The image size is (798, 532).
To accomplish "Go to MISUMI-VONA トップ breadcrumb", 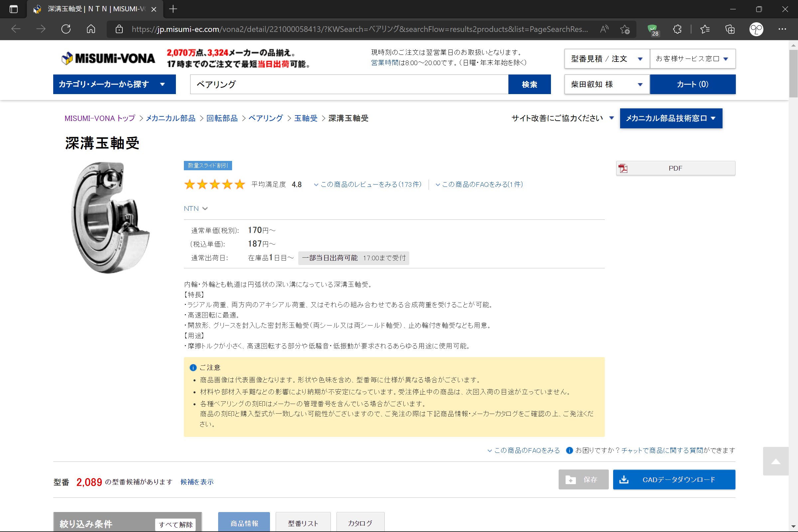I will [x=100, y=118].
